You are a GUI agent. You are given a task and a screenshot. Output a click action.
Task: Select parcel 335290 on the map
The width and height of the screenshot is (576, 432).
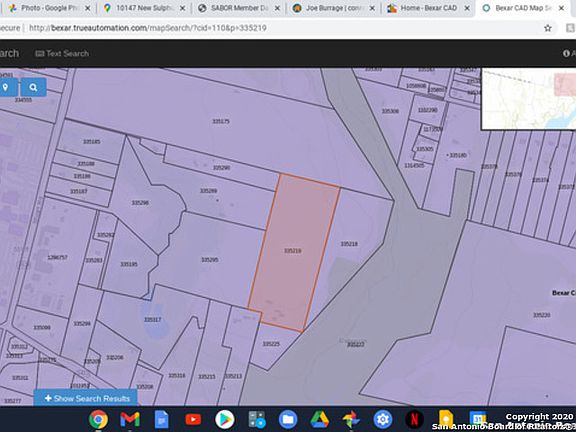(x=222, y=168)
